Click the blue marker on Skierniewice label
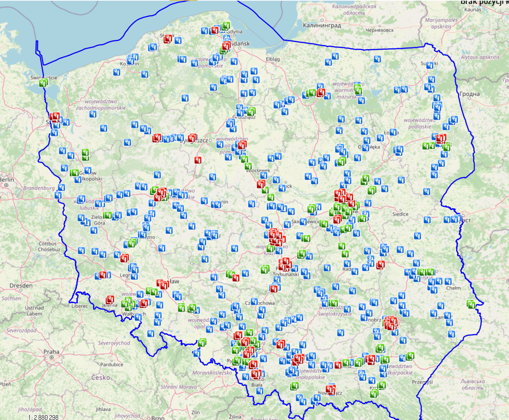 point(303,222)
